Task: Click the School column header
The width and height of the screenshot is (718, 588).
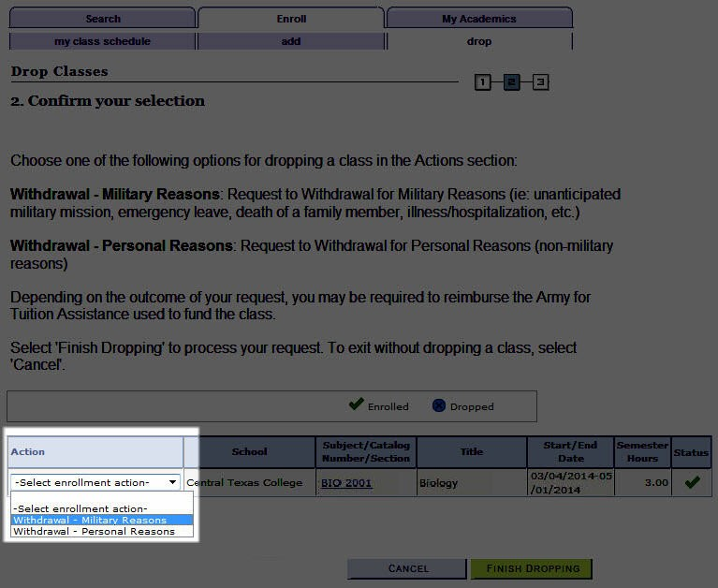Action: (250, 452)
